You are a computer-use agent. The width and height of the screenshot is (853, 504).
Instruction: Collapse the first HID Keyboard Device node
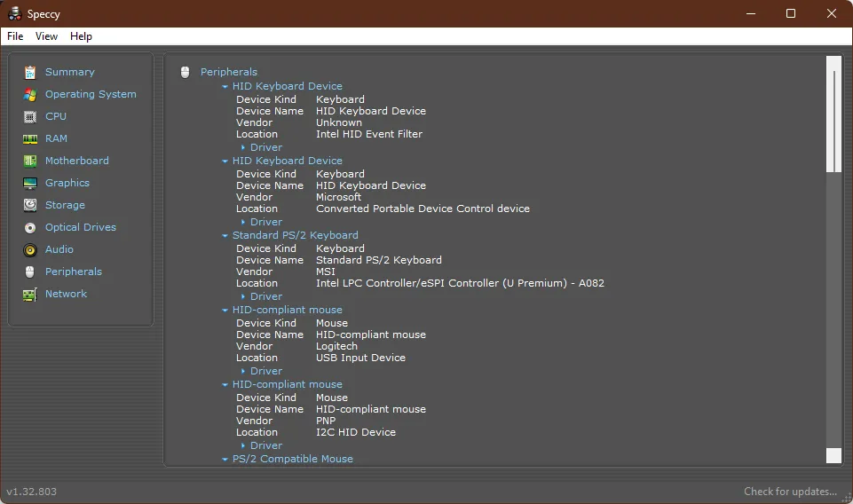click(x=225, y=87)
